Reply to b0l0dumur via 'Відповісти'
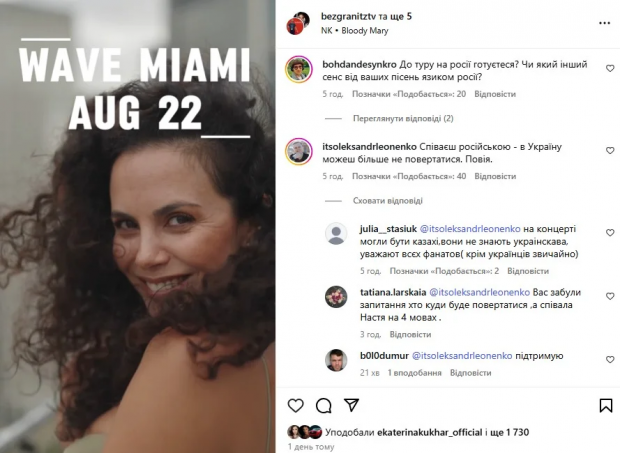Image resolution: width=620 pixels, height=453 pixels. 471,373
